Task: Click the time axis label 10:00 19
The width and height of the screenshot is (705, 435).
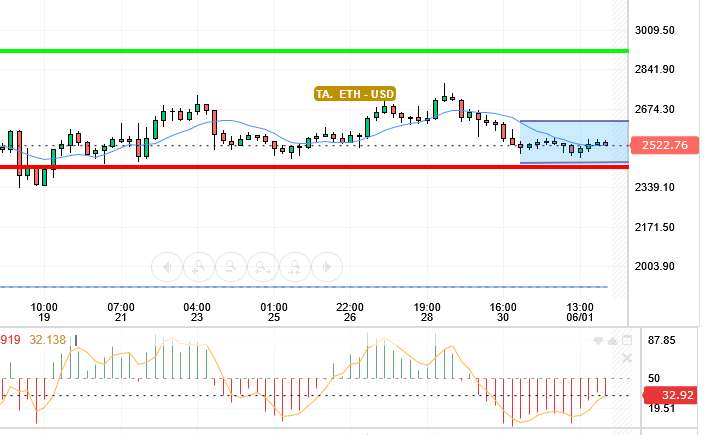Action: pyautogui.click(x=44, y=312)
